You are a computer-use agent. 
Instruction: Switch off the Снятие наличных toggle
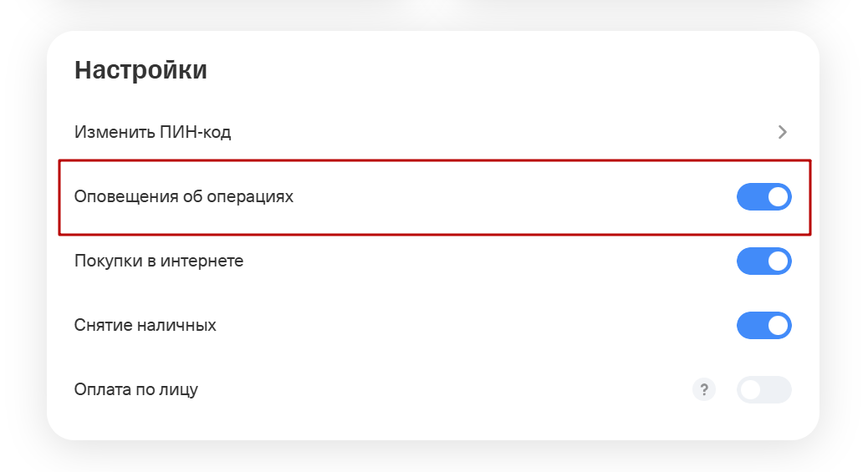(763, 325)
